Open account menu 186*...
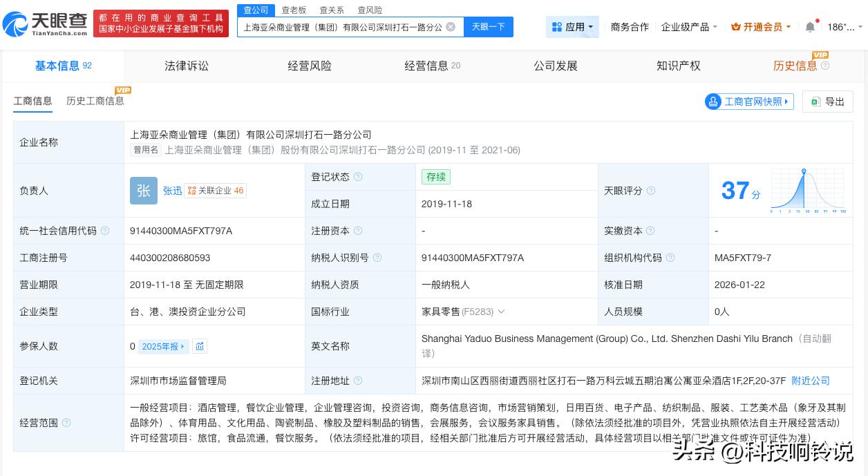Image resolution: width=868 pixels, height=476 pixels. pyautogui.click(x=845, y=27)
